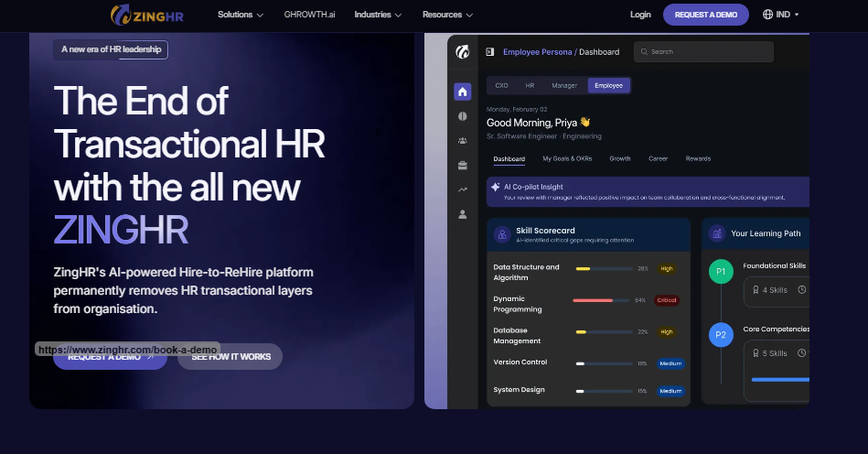Click the search magnifier icon
868x454 pixels.
(644, 51)
